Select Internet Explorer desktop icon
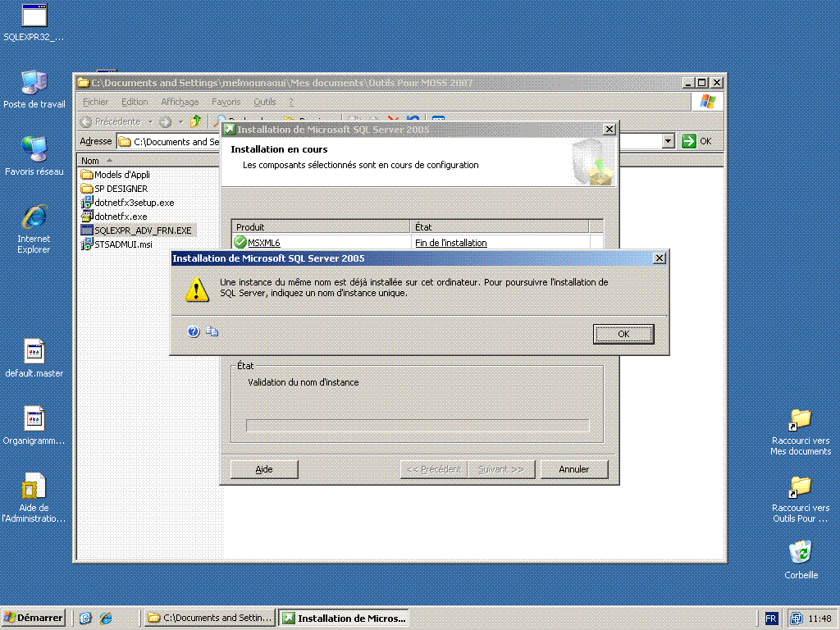The width and height of the screenshot is (840, 630). pyautogui.click(x=34, y=229)
